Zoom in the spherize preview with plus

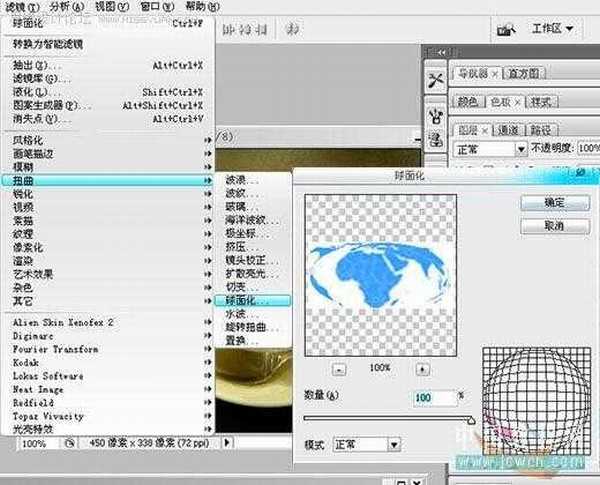pyautogui.click(x=421, y=368)
